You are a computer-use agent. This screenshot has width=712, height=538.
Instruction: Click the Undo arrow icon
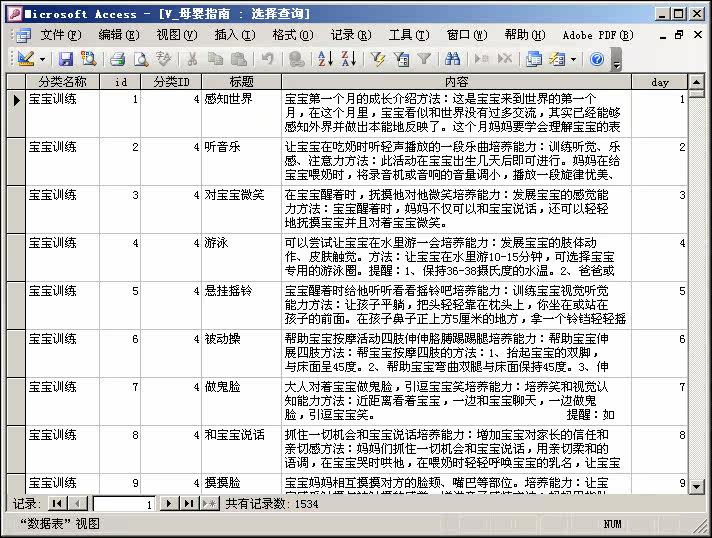[x=267, y=59]
